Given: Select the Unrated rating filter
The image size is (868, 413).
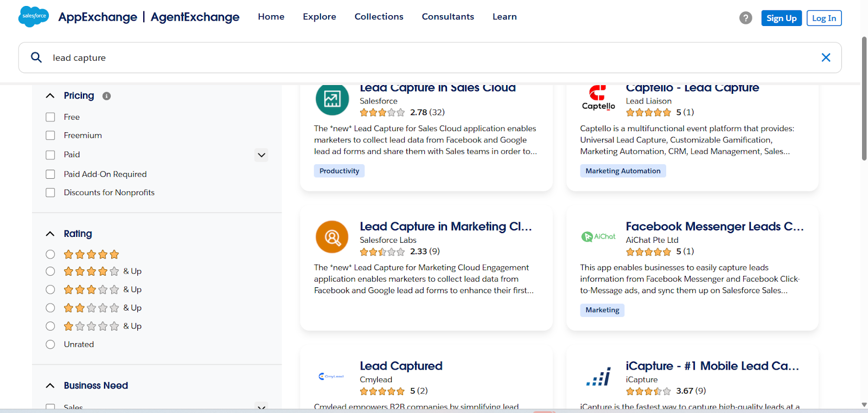Looking at the screenshot, I should point(50,344).
